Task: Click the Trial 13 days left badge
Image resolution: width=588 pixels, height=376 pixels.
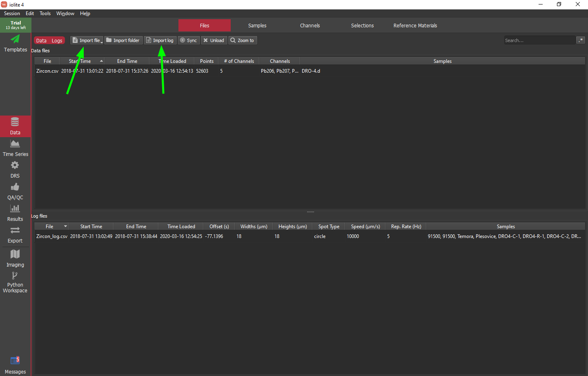Action: [16, 25]
